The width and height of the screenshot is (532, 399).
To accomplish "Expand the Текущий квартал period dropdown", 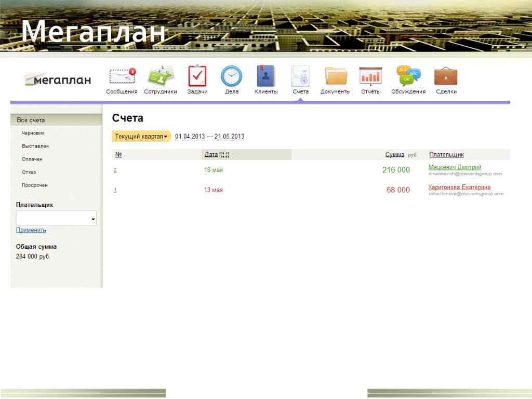I will tap(141, 137).
